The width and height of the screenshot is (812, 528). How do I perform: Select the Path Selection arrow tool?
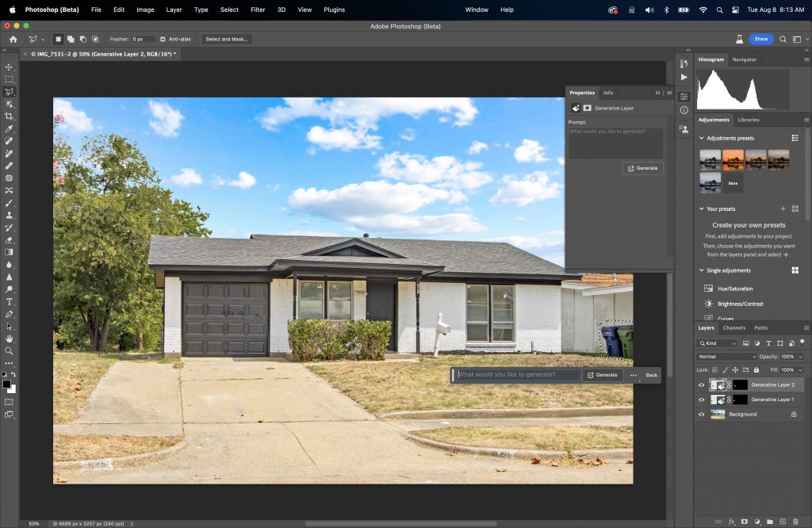coord(9,327)
